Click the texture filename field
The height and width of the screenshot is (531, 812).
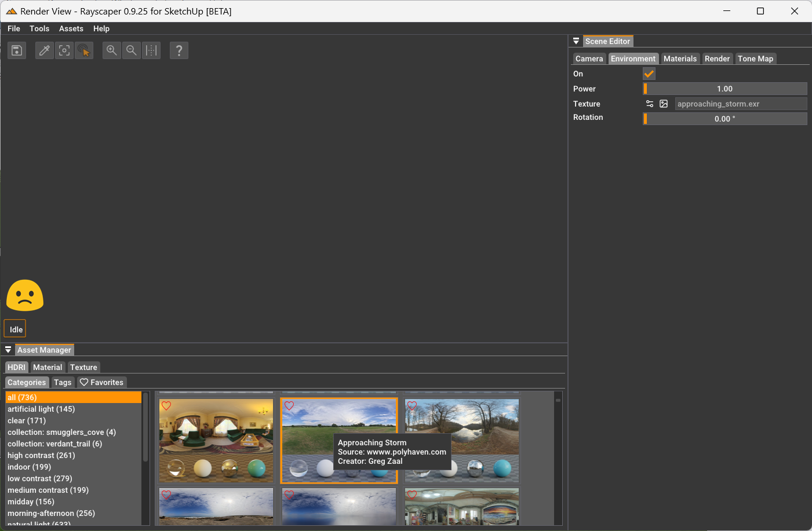pos(741,104)
